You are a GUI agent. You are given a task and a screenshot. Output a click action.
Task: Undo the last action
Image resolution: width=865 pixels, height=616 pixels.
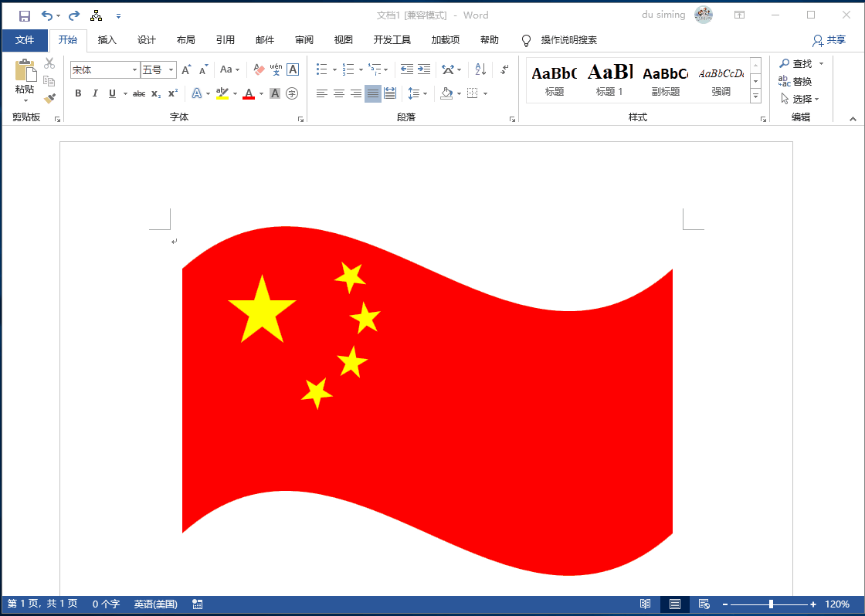pyautogui.click(x=47, y=15)
